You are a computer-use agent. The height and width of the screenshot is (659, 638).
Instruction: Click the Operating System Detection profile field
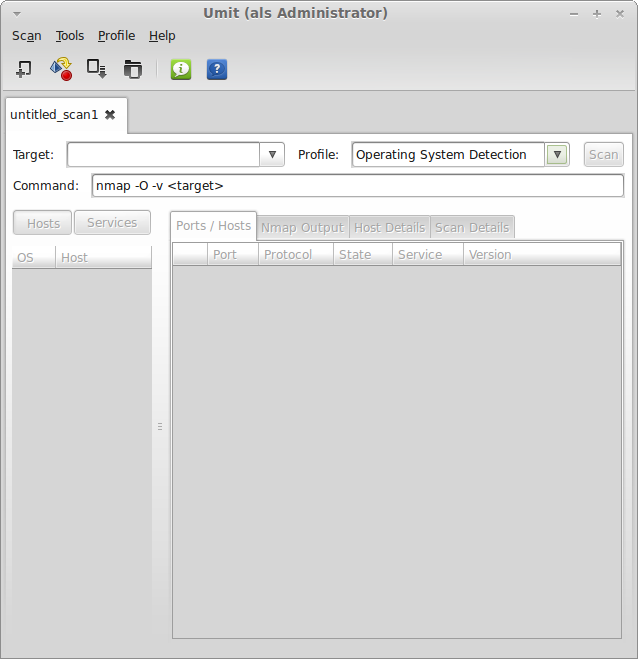point(448,155)
